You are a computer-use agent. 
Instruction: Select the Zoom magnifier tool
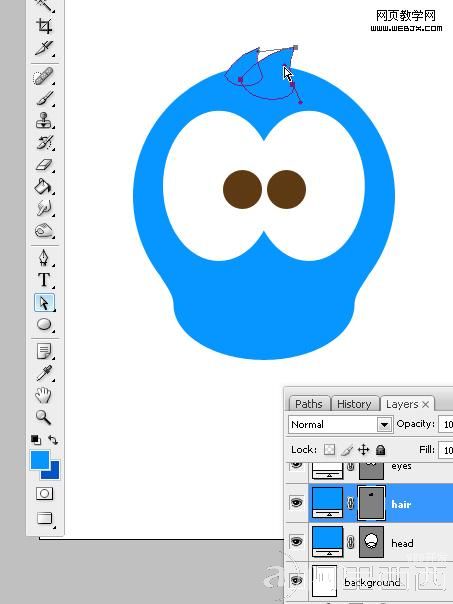[x=44, y=417]
